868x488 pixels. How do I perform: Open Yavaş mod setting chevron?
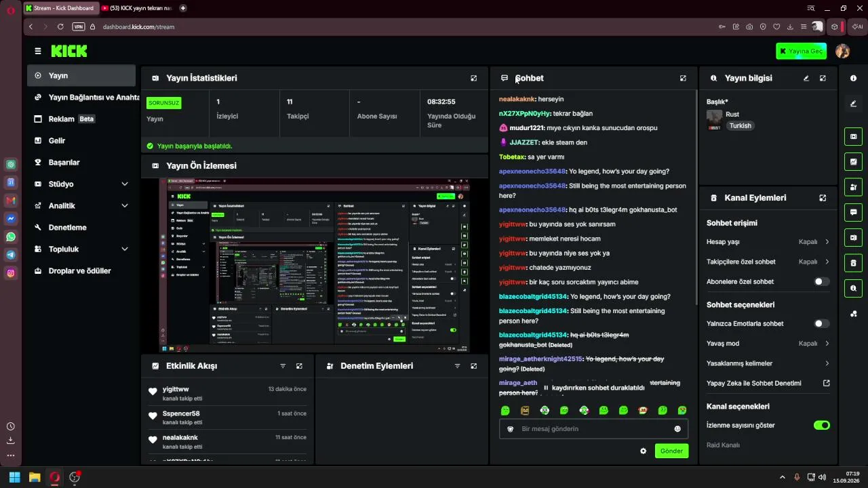point(827,344)
